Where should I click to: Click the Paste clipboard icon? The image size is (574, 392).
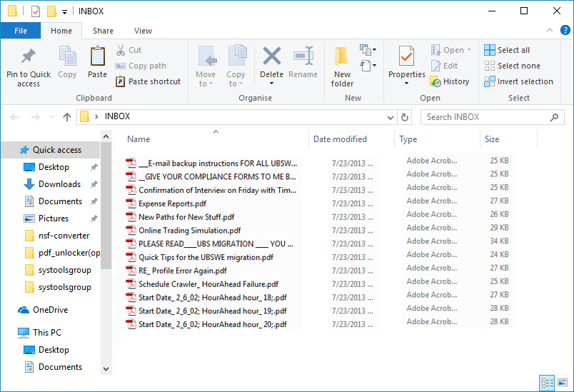[x=97, y=56]
